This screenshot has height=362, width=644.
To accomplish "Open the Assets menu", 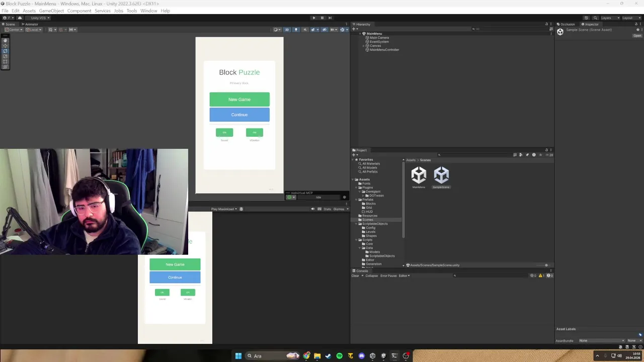I will point(29,11).
